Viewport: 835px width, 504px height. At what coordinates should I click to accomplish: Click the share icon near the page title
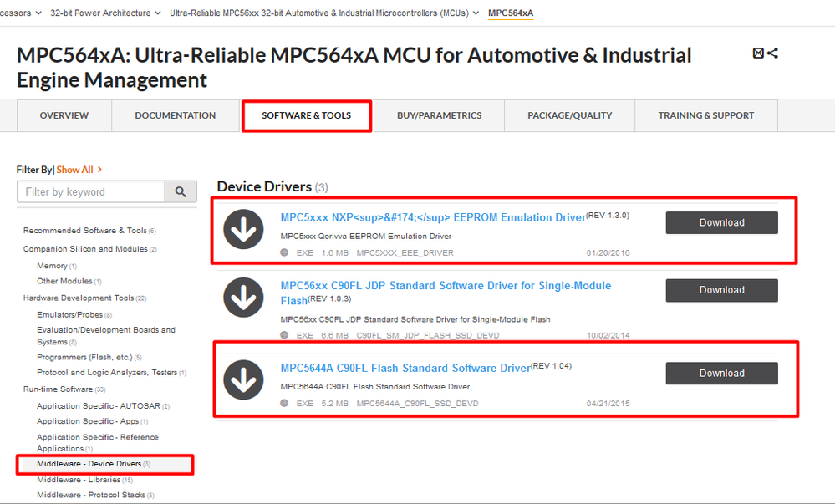coord(772,53)
